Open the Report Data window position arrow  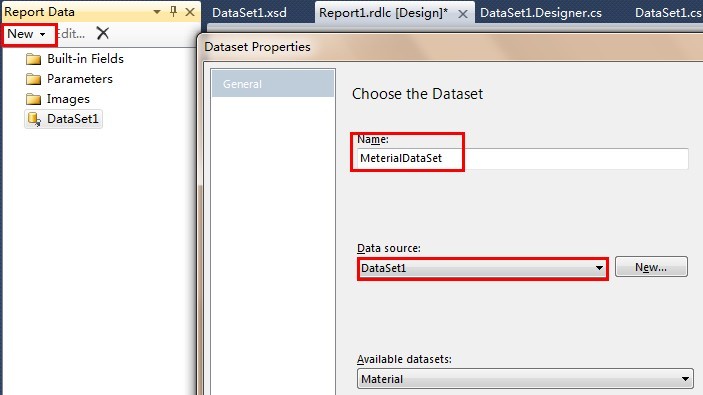click(x=157, y=12)
